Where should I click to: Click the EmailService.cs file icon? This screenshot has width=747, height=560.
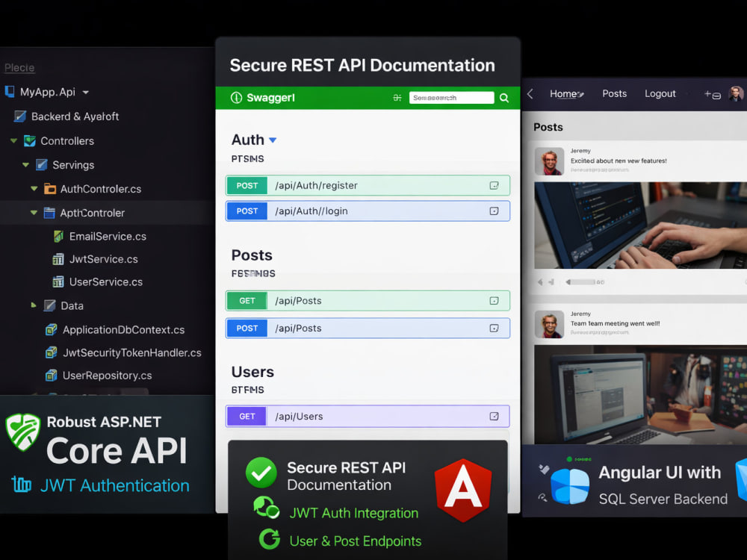click(x=58, y=236)
